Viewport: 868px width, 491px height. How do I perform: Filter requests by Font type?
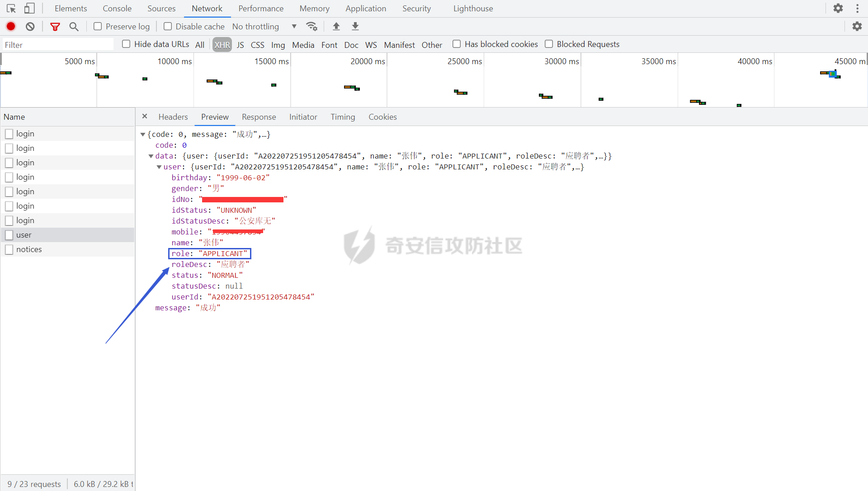click(x=329, y=45)
